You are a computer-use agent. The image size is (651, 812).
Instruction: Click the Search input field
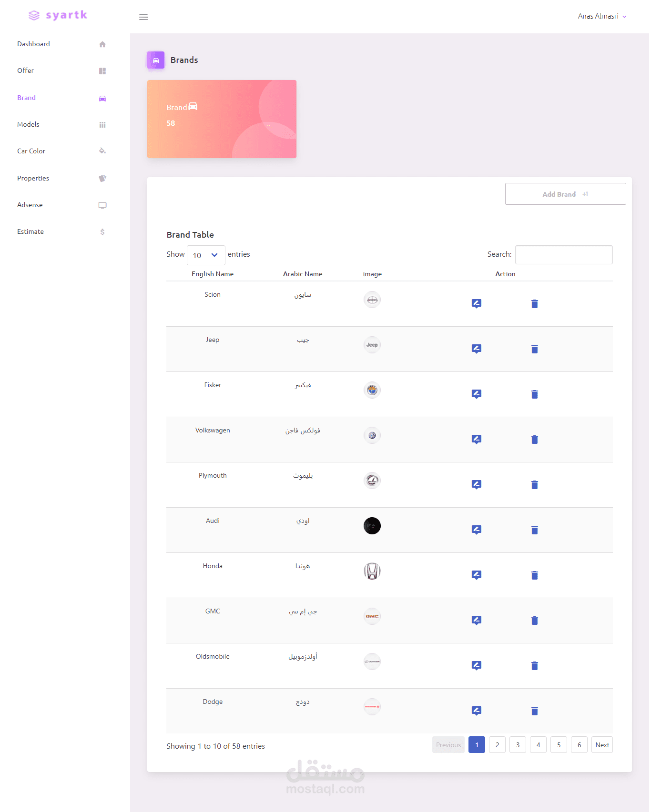(564, 255)
